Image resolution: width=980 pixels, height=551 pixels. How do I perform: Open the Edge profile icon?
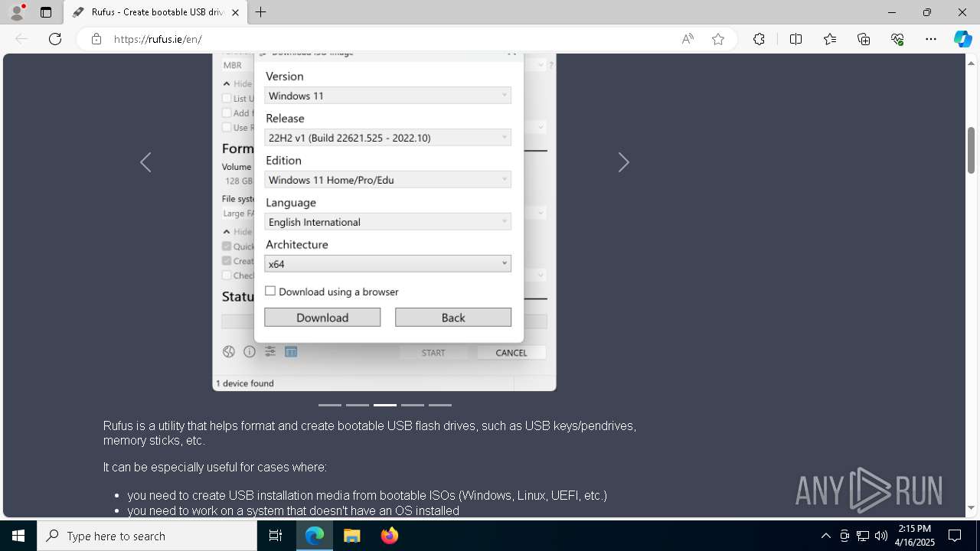17,12
